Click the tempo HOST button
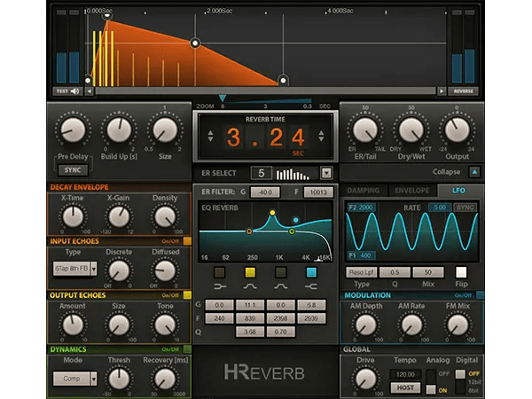 pyautogui.click(x=405, y=387)
